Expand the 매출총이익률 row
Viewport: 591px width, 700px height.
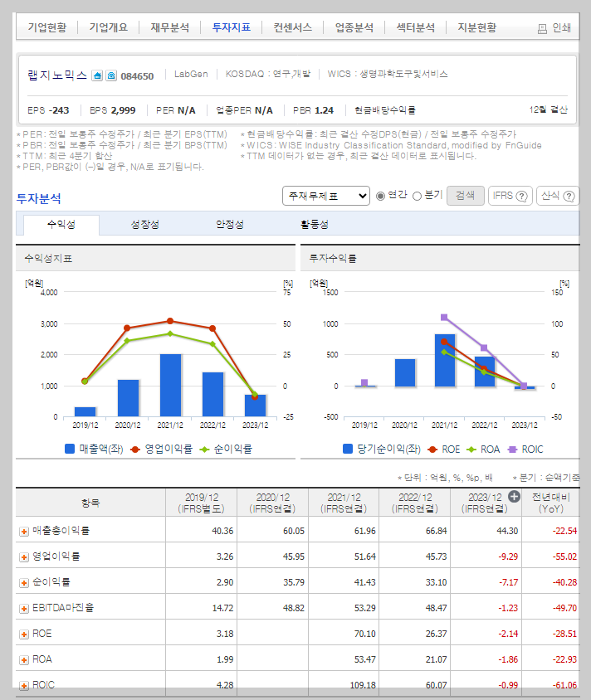coord(24,532)
